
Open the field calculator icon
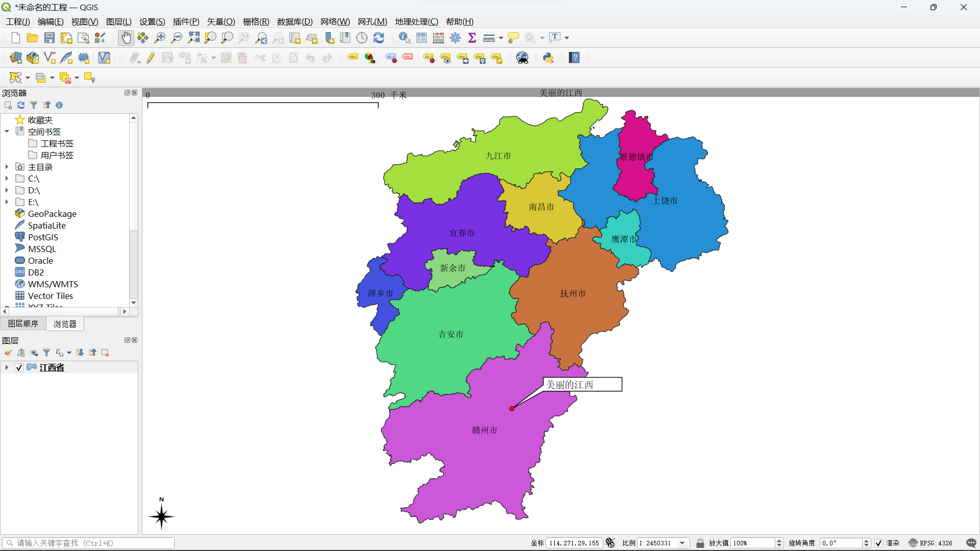pyautogui.click(x=438, y=38)
